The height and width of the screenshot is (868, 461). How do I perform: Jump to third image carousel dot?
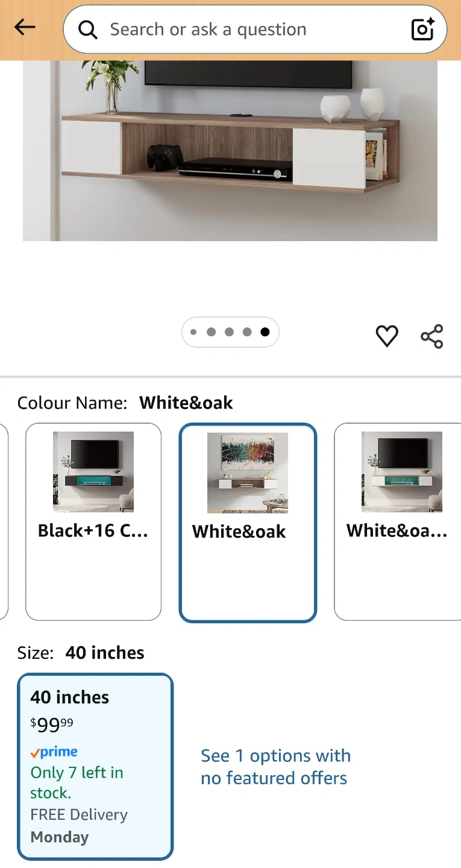click(229, 332)
